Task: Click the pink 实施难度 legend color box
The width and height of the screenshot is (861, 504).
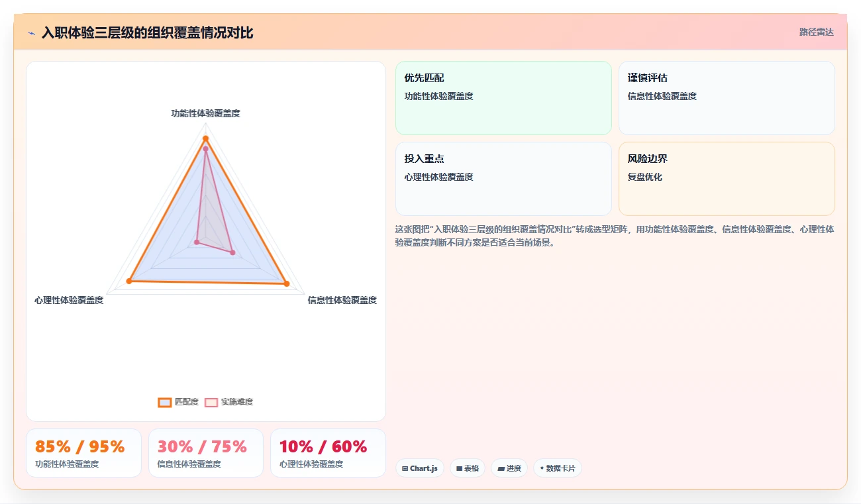Action: tap(211, 402)
